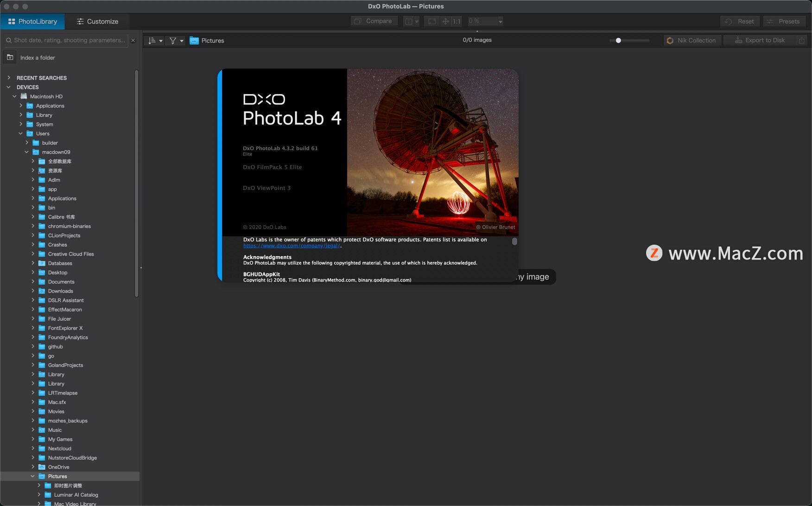Click the EffectMacaron folder icon
Image resolution: width=812 pixels, height=506 pixels.
point(42,310)
